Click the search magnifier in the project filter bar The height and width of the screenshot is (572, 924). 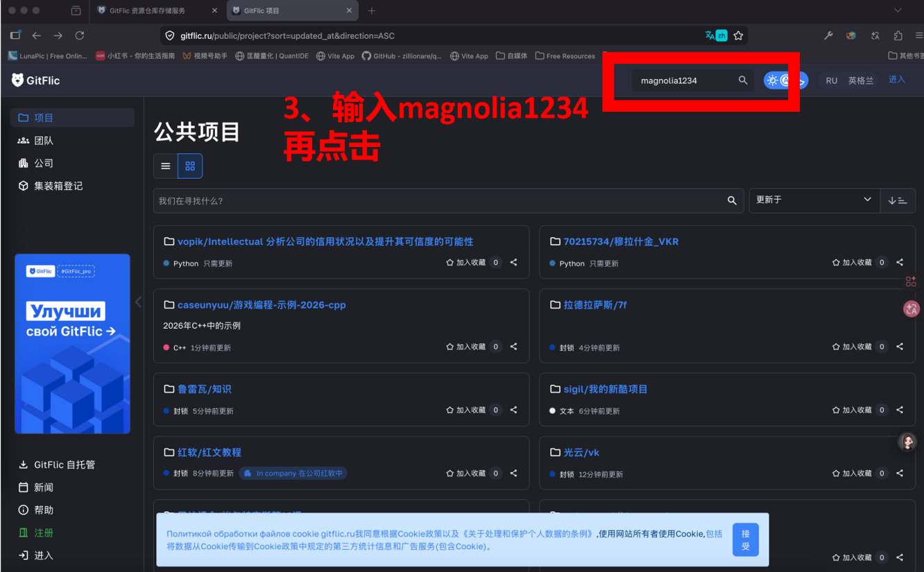click(732, 200)
